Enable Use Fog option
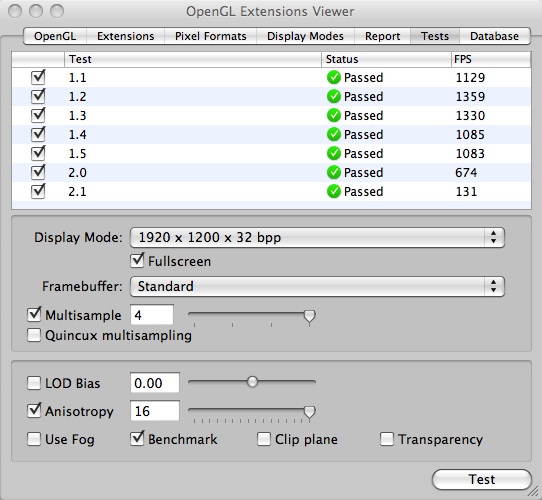This screenshot has height=500, width=542. click(34, 439)
